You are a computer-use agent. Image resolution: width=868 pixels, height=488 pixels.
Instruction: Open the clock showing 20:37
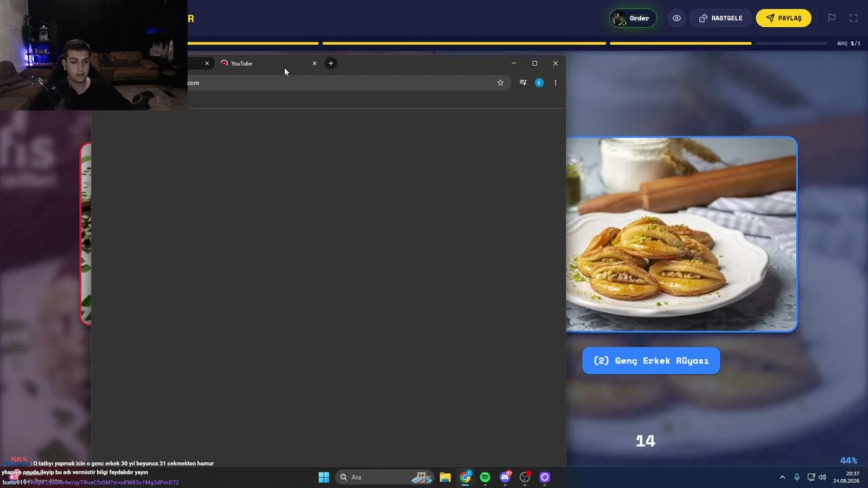(x=846, y=477)
